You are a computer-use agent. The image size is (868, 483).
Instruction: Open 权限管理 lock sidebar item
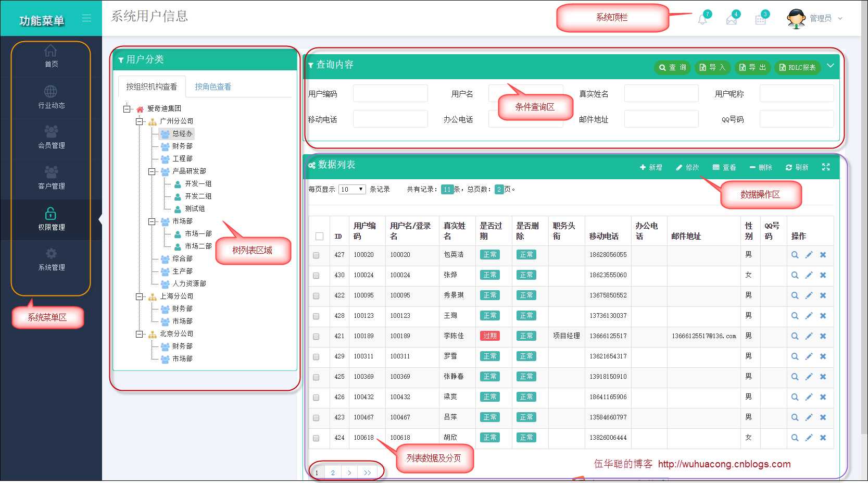tap(51, 219)
